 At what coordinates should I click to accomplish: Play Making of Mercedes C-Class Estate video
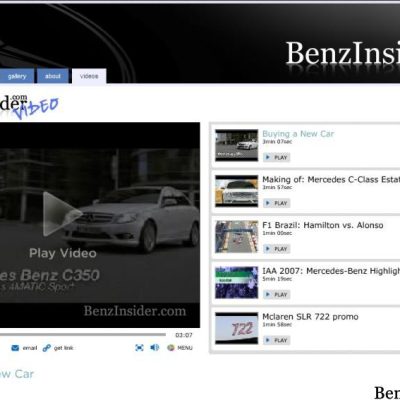pos(276,203)
